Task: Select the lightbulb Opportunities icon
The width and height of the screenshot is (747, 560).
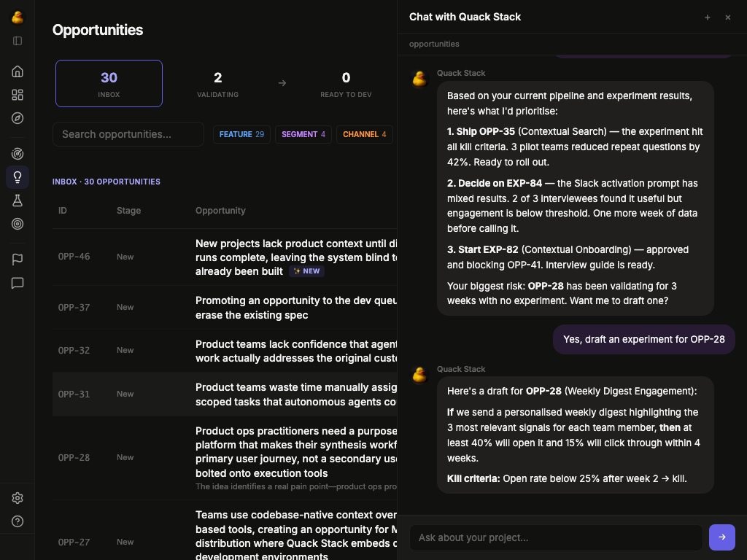Action: point(18,176)
